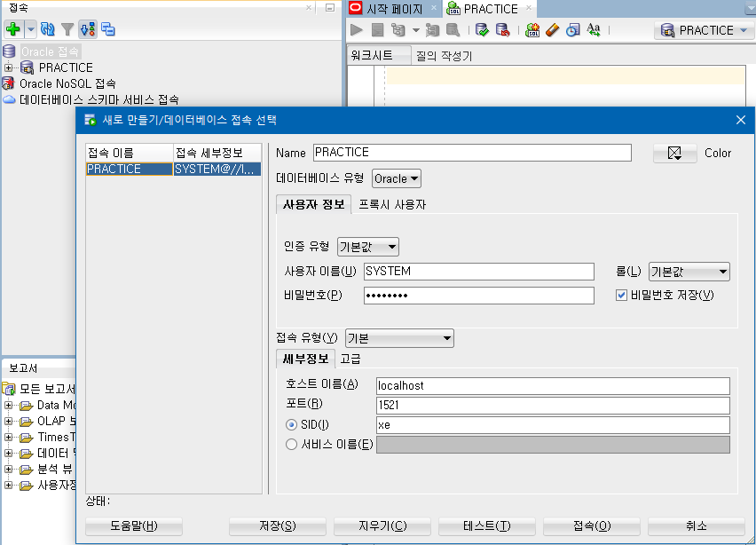Click the Run Statement play icon

click(x=357, y=30)
